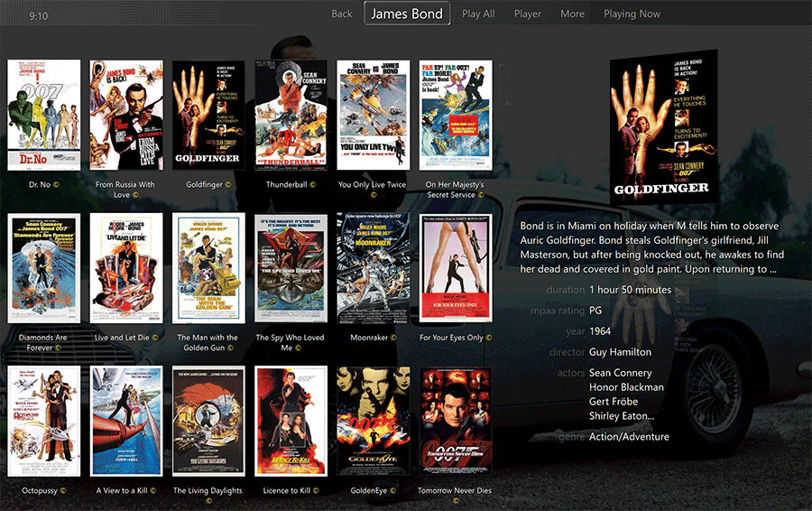Click the disc icon under The Living Daylights
The image size is (812, 511).
click(x=208, y=501)
